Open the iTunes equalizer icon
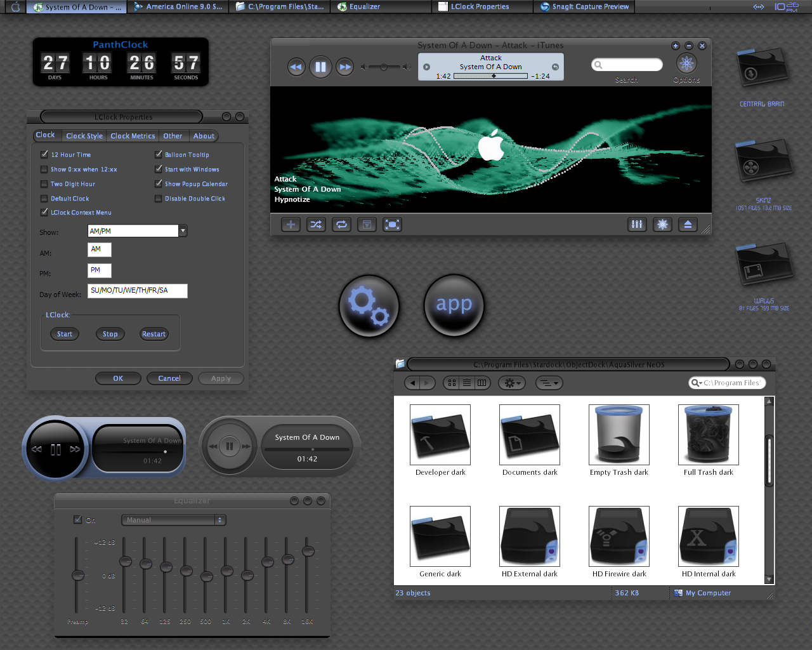The height and width of the screenshot is (650, 812). (x=637, y=225)
